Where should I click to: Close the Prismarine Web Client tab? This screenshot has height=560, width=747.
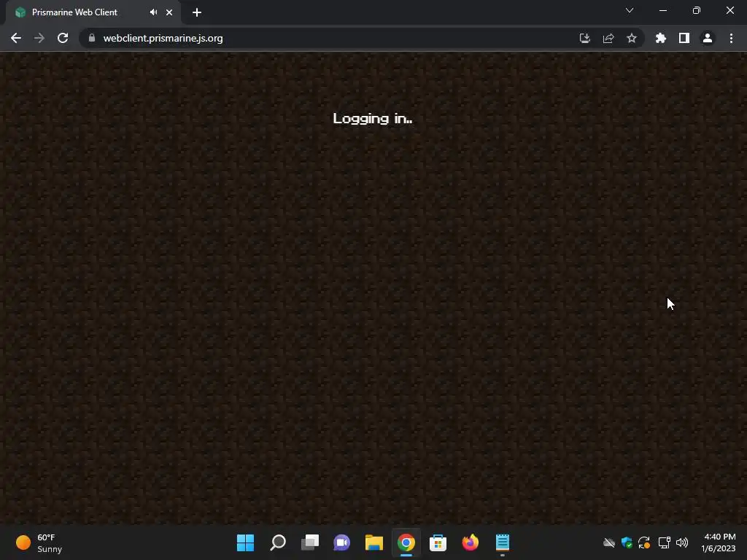coord(169,12)
